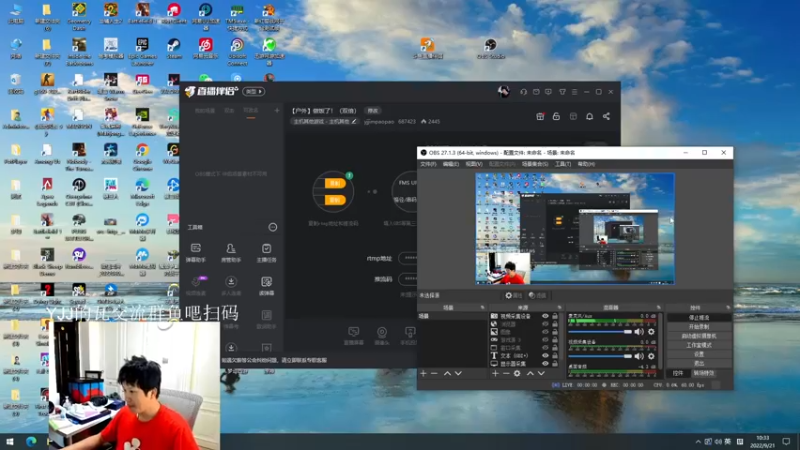800x450 pixels.
Task: Remove the selected scene in OBS
Action: 434,373
